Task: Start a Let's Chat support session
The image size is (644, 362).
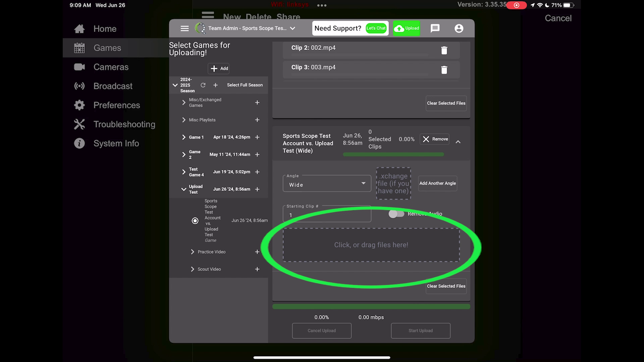Action: 376,28
